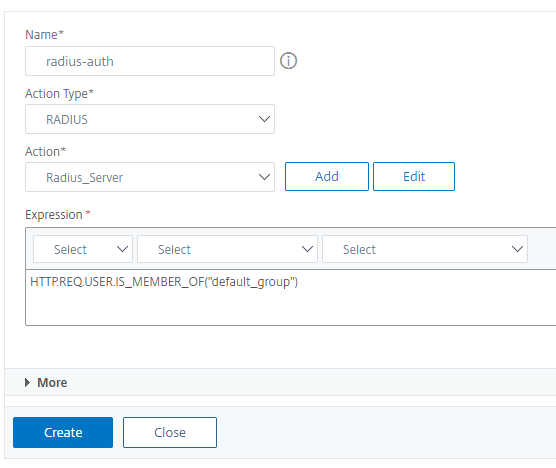556x468 pixels.
Task: Open the second Select dropdown in Expression
Action: [227, 249]
